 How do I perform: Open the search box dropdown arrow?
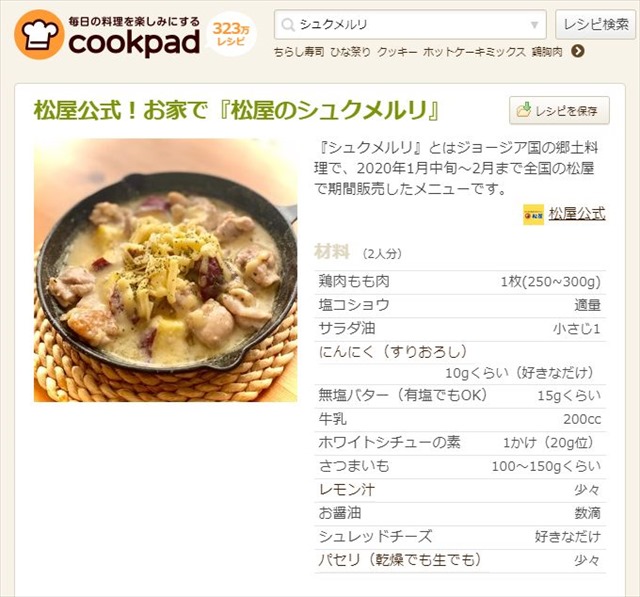534,25
